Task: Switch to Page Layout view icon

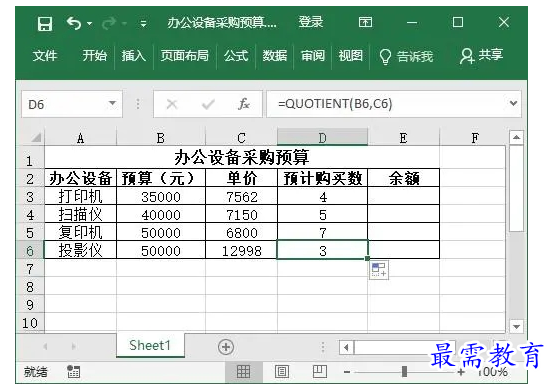Action: [282, 371]
